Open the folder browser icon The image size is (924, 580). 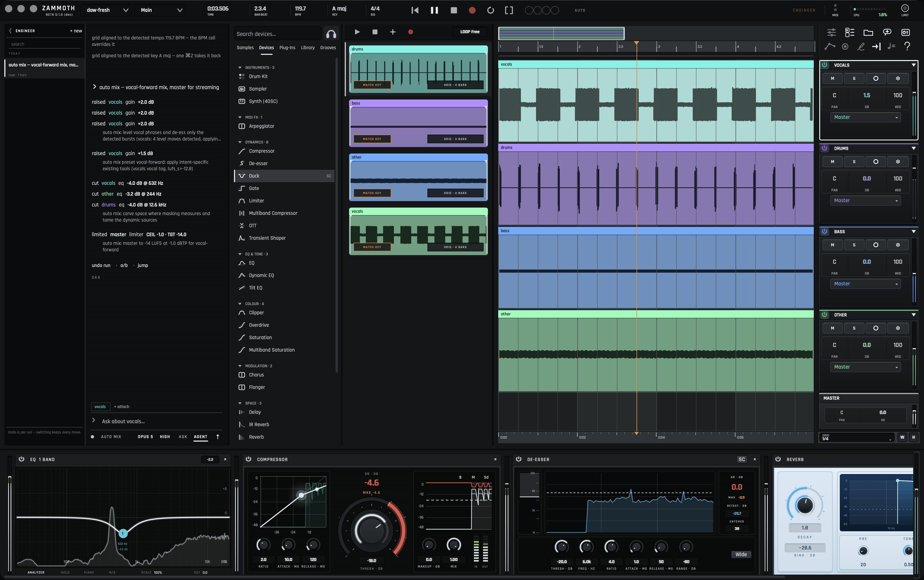tap(868, 33)
